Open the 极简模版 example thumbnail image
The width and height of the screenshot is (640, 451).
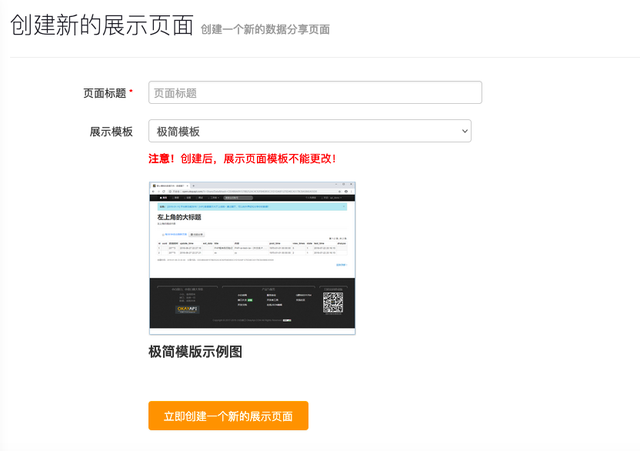point(252,258)
